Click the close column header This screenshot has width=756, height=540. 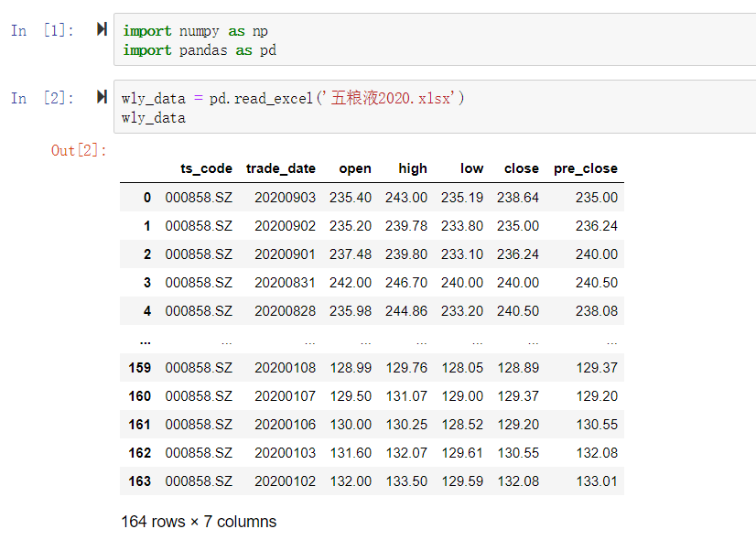[521, 168]
